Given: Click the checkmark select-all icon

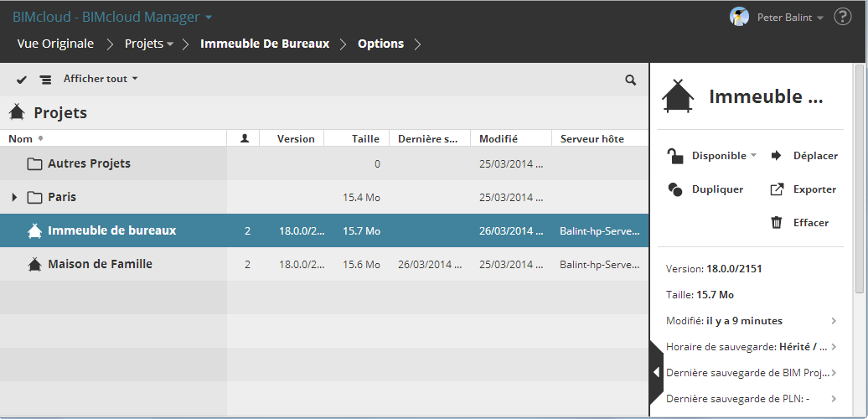Looking at the screenshot, I should [22, 80].
